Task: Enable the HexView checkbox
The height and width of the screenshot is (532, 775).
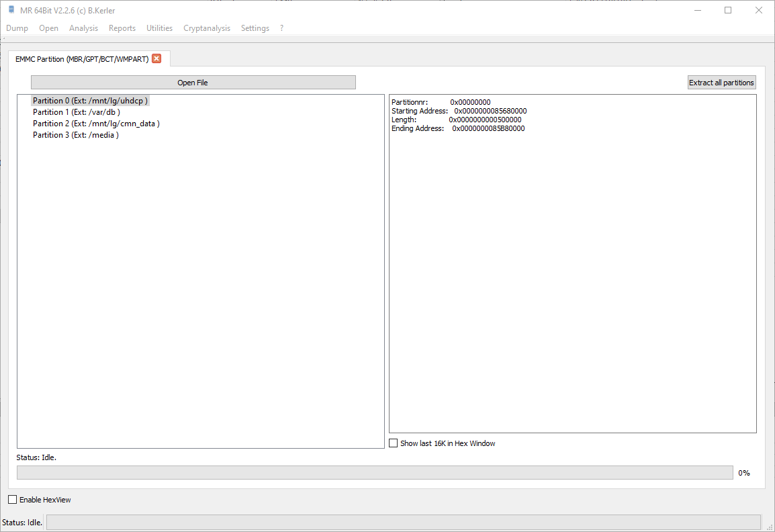Action: click(13, 500)
